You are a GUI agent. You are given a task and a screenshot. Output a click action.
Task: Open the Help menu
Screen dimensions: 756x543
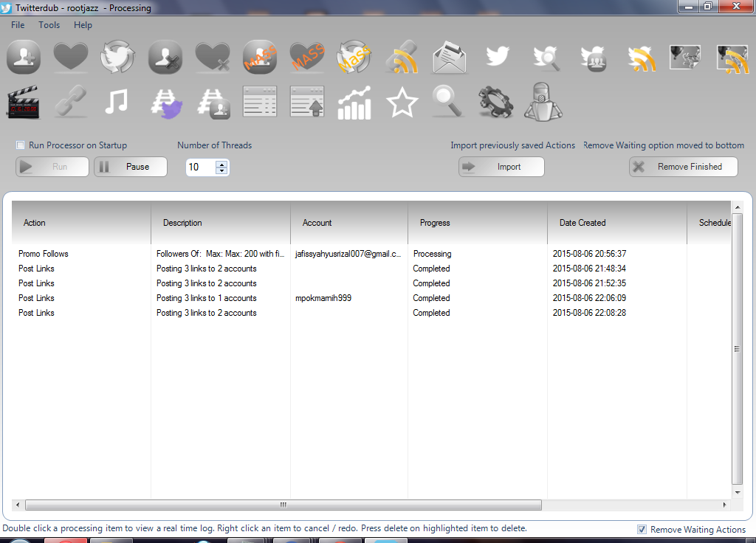(x=83, y=25)
